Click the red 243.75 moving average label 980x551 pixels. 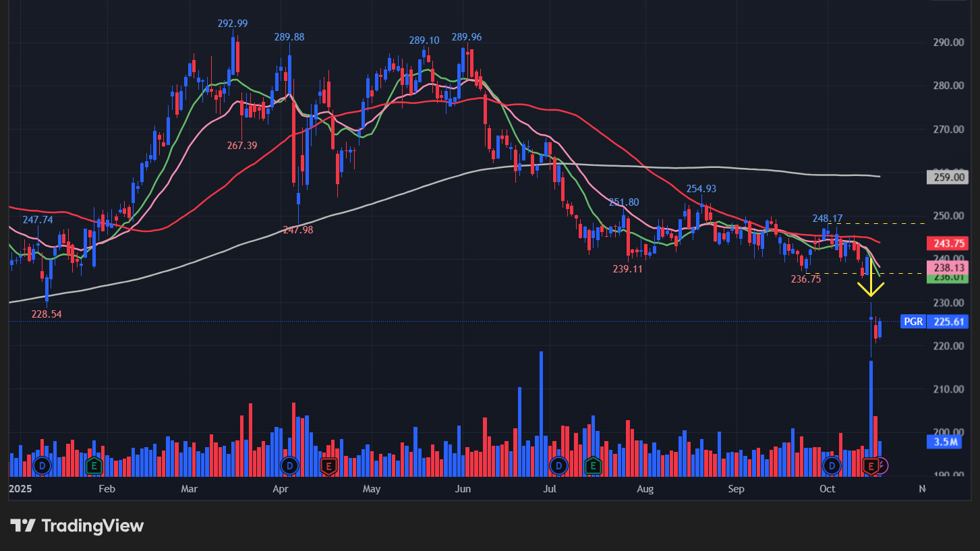point(948,243)
